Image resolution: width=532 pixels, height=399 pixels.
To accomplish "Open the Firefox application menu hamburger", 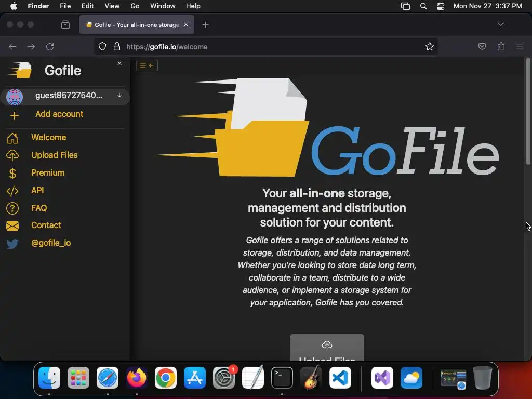I will (519, 46).
